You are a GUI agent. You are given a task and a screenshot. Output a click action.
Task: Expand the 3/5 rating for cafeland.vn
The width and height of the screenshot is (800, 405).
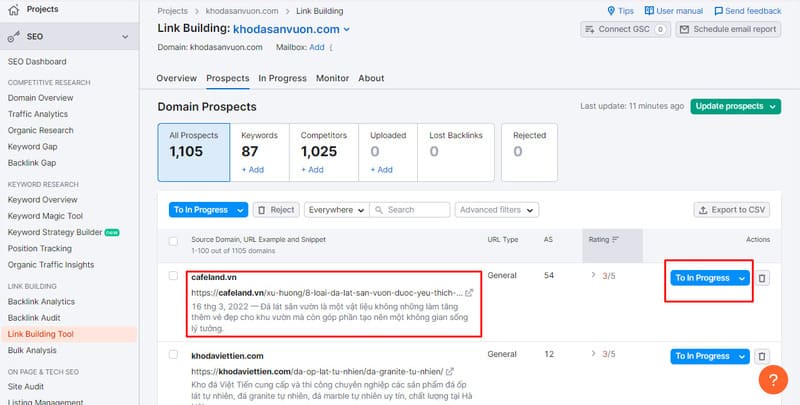(594, 274)
